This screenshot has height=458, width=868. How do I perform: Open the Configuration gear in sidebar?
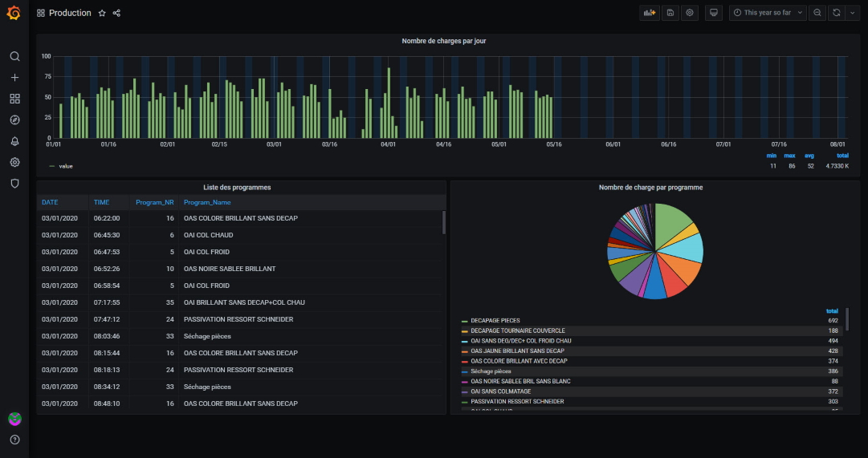coord(15,162)
